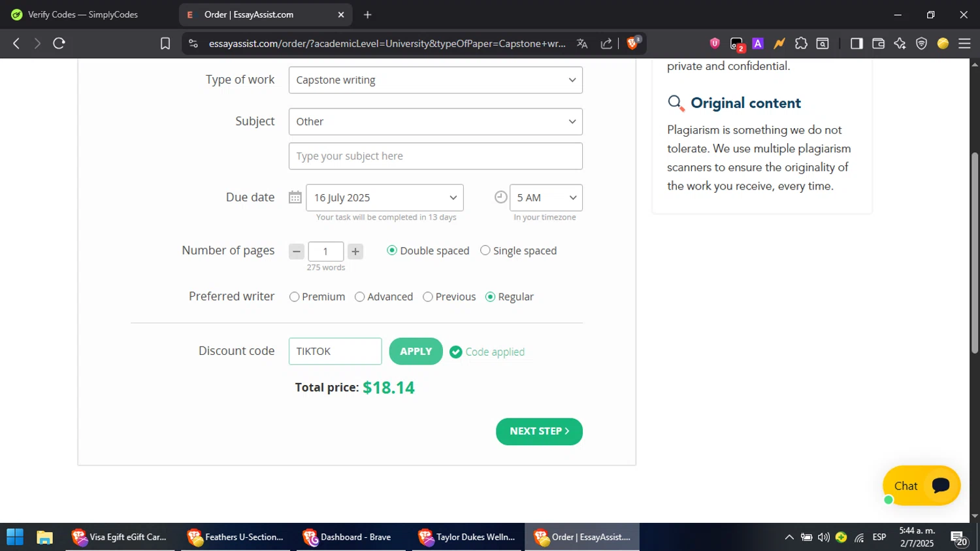Open the volume control in tray

point(824,537)
